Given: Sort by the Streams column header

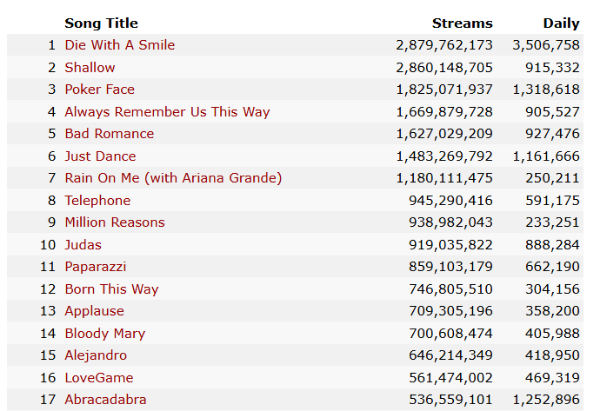Looking at the screenshot, I should tap(462, 23).
